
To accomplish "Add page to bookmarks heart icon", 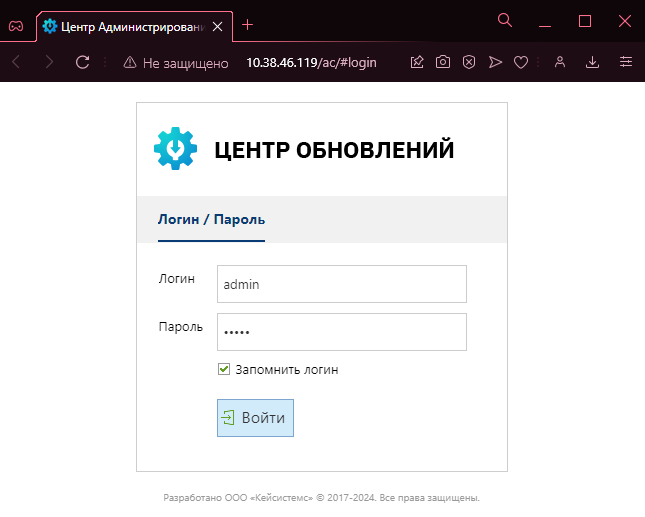I will click(x=521, y=63).
